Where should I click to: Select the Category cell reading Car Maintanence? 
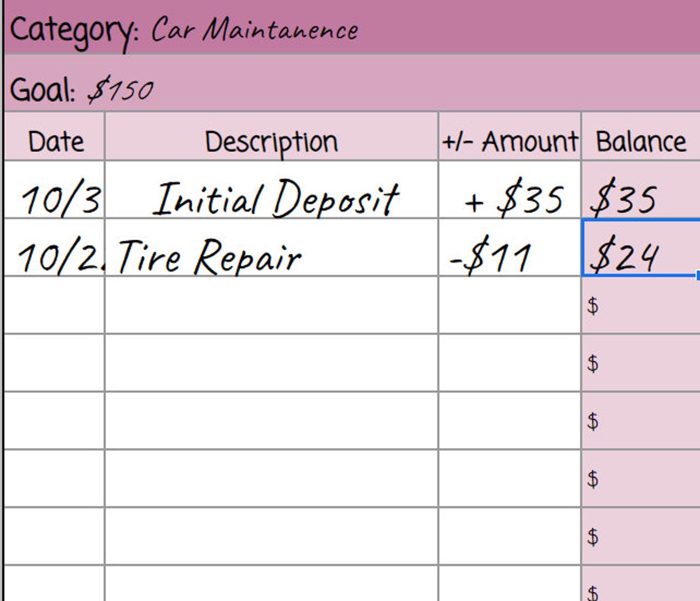(352, 28)
